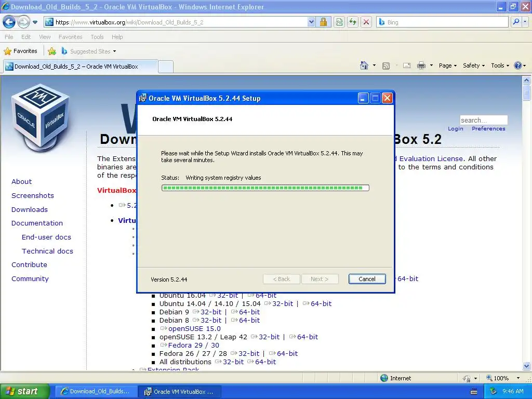This screenshot has width=532, height=399.
Task: Click the installation progress bar
Action: (x=265, y=188)
